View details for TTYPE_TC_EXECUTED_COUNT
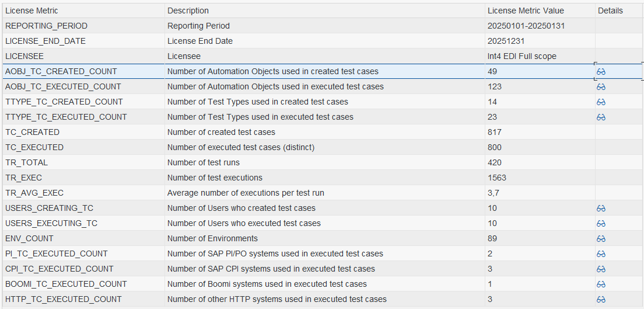Image resolution: width=644 pixels, height=309 pixels. [x=601, y=117]
